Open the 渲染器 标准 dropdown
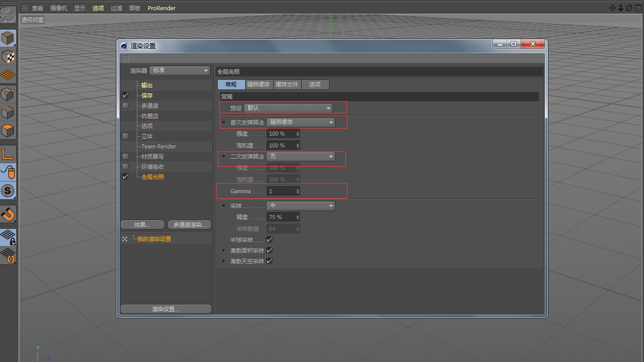The image size is (644, 362). [180, 70]
